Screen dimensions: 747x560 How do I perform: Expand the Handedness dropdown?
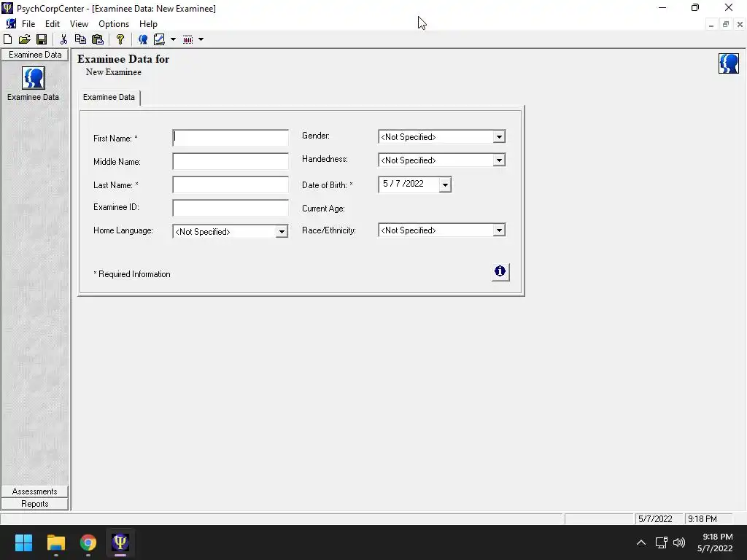tap(499, 160)
